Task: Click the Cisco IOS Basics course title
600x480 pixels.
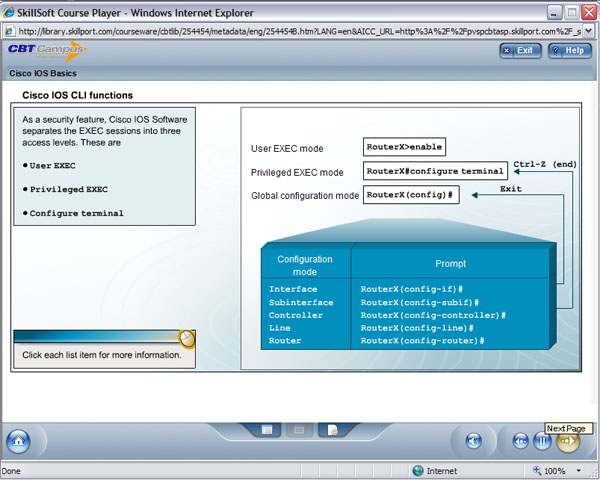Action: [43, 73]
